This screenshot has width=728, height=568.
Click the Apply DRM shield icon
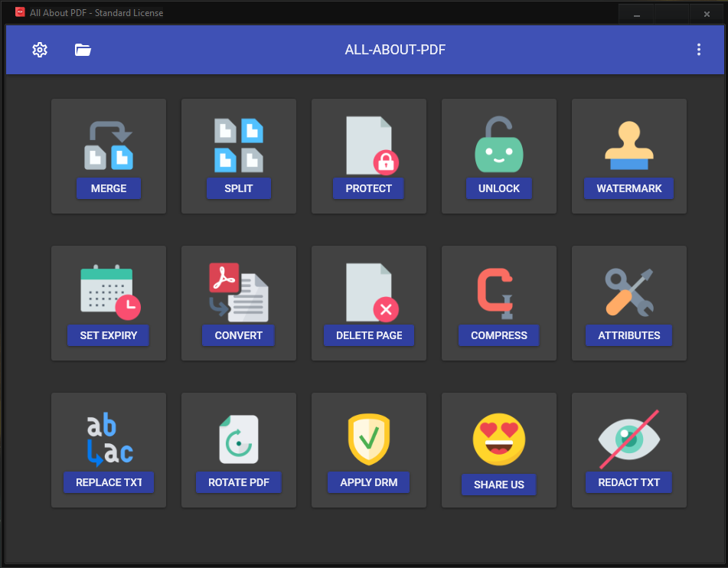[x=369, y=439]
